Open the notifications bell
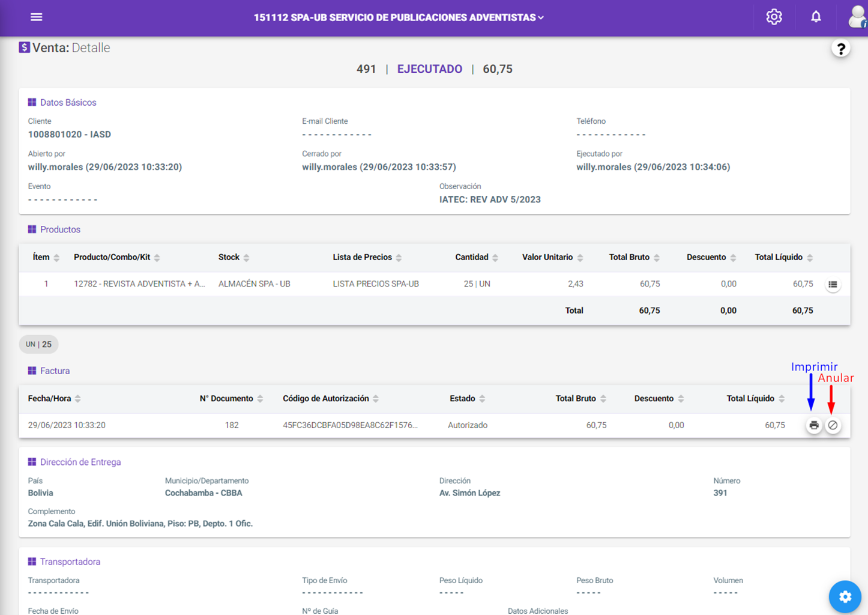The image size is (868, 615). [816, 17]
